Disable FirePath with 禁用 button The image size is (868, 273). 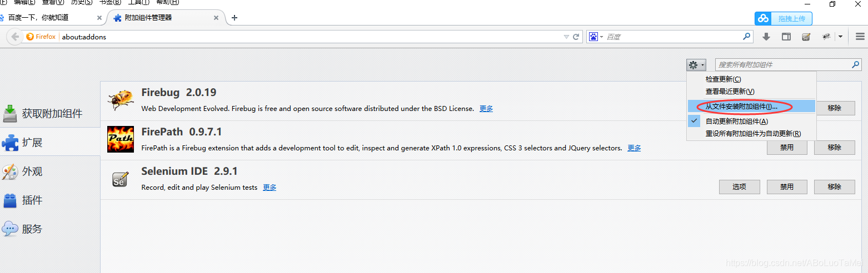pyautogui.click(x=787, y=148)
